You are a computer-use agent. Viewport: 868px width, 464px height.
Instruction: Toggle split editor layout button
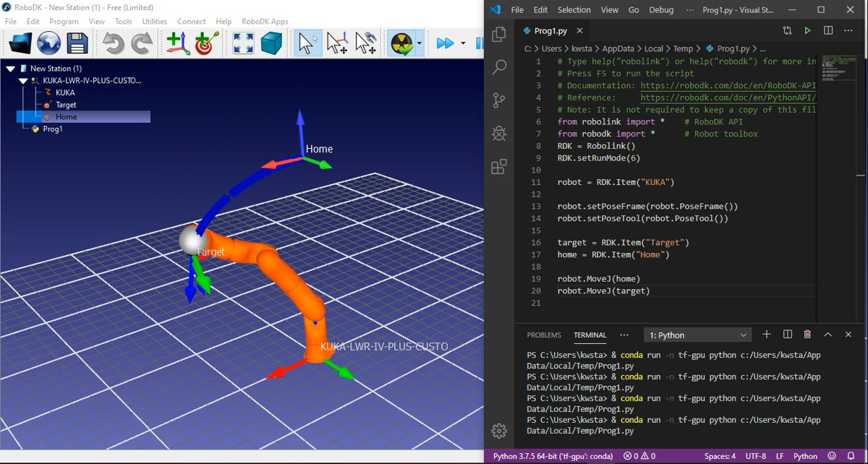click(828, 30)
